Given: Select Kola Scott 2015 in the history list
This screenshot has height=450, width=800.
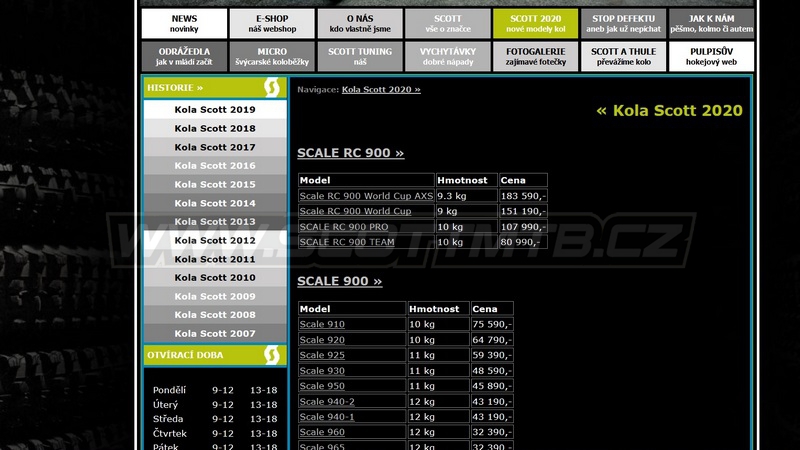Looking at the screenshot, I should click(215, 185).
